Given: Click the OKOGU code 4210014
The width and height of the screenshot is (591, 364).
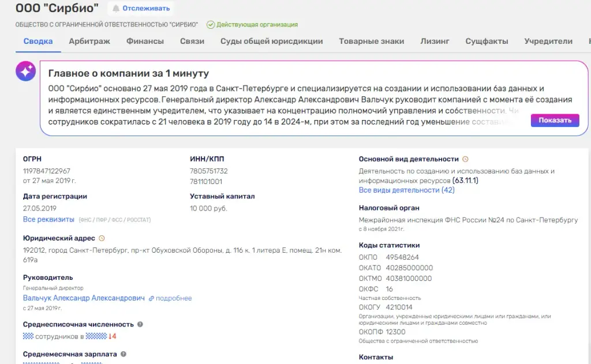Looking at the screenshot, I should 399,307.
